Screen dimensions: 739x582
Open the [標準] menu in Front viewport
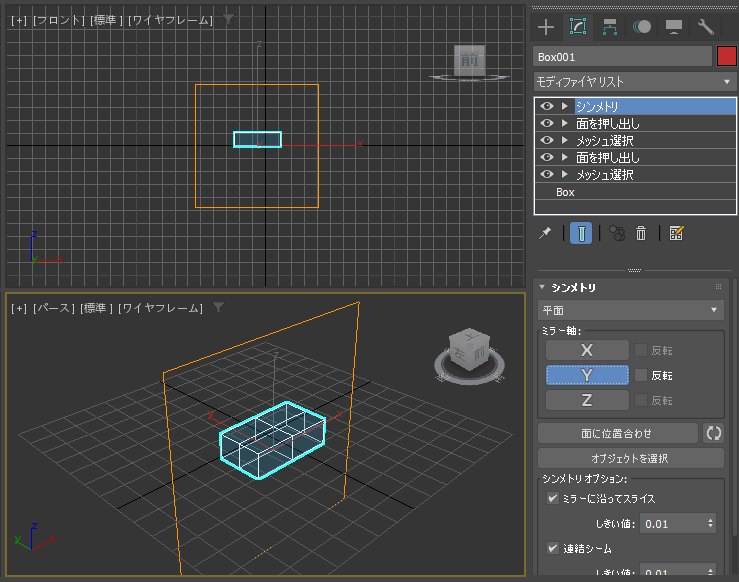tap(107, 20)
